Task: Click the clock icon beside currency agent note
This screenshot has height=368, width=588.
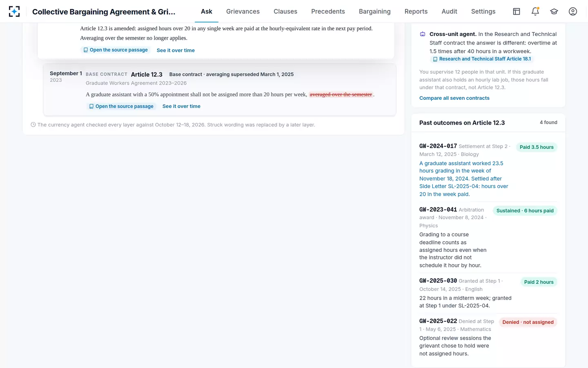Action: click(33, 125)
